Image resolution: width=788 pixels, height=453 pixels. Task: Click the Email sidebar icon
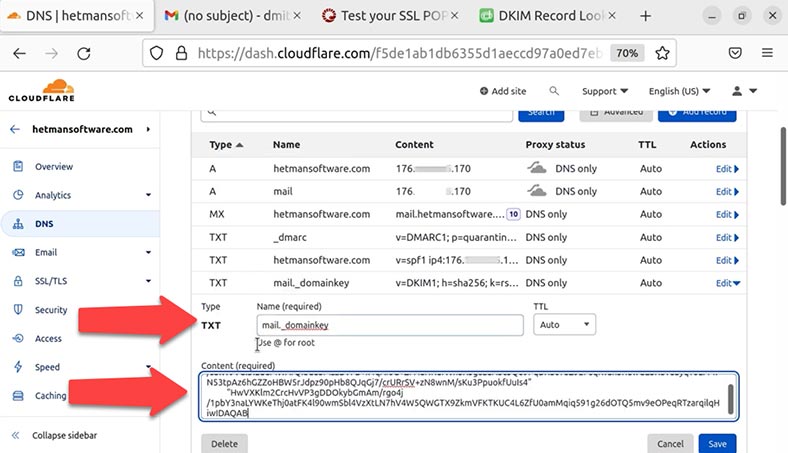(18, 252)
